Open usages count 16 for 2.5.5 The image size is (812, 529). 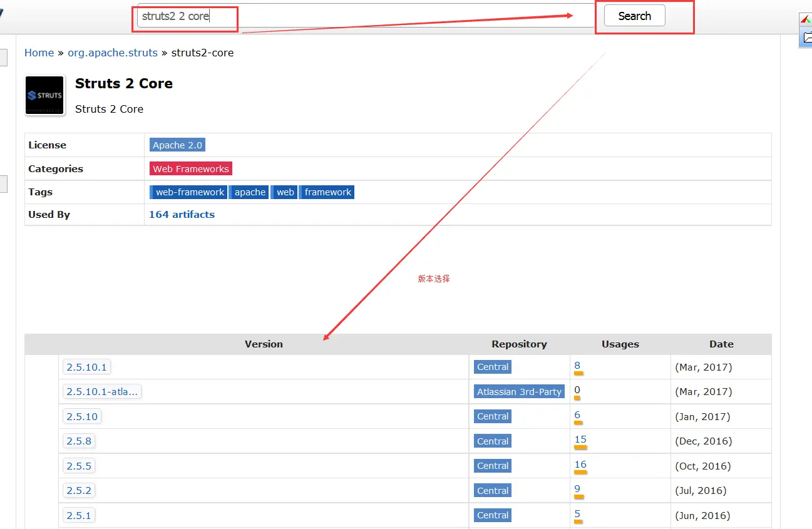point(580,465)
